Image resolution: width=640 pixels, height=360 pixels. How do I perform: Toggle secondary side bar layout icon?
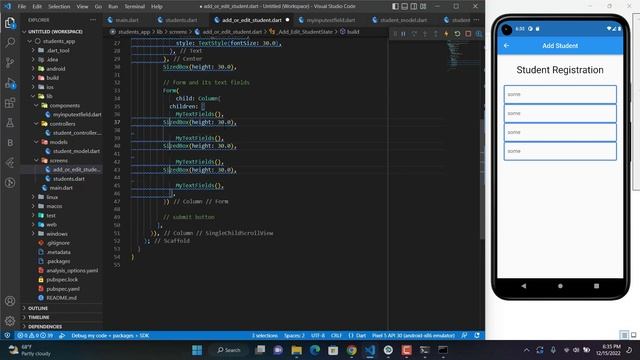coord(414,6)
